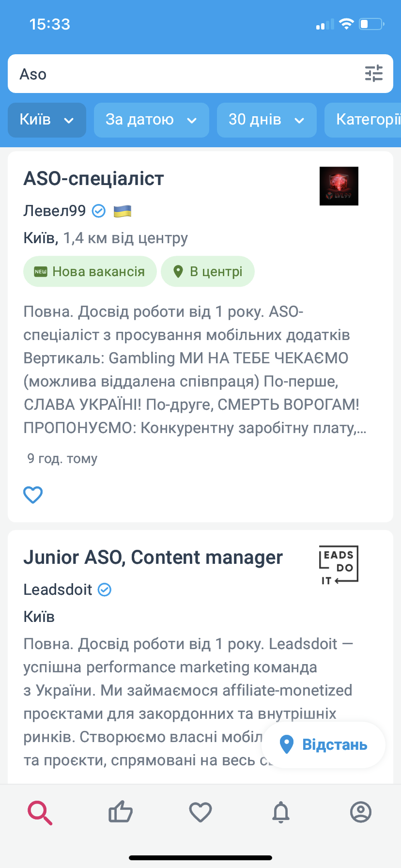The image size is (401, 868).
Task: Tap Leadsdoit verified checkmark badge
Action: click(x=105, y=589)
